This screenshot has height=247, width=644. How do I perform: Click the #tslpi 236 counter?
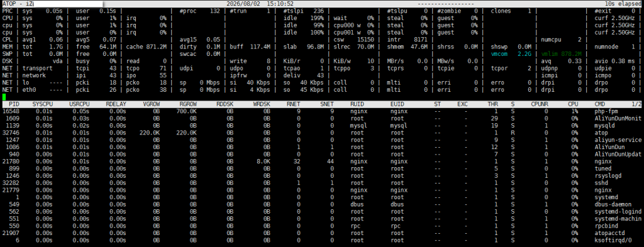pos(304,11)
